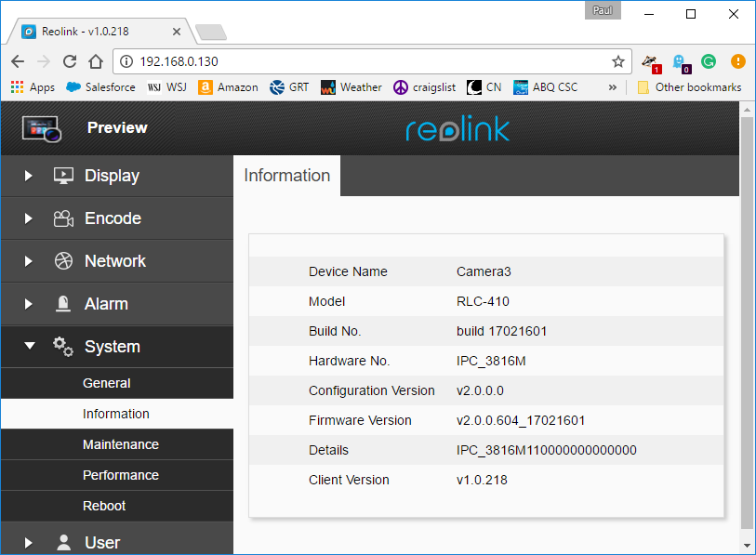This screenshot has width=756, height=555.
Task: Expand the Alarm menu arrow
Action: coord(29,304)
